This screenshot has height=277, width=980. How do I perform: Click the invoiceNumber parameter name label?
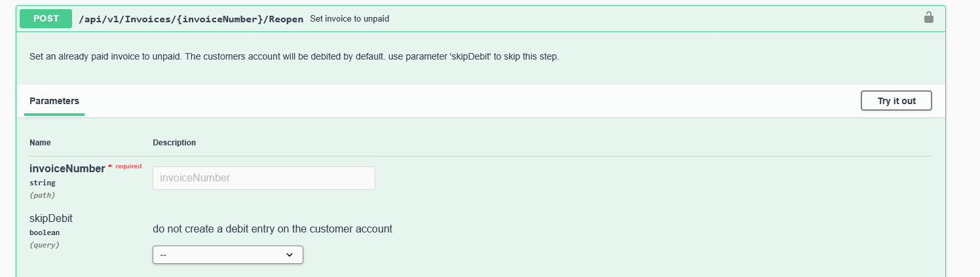(67, 169)
